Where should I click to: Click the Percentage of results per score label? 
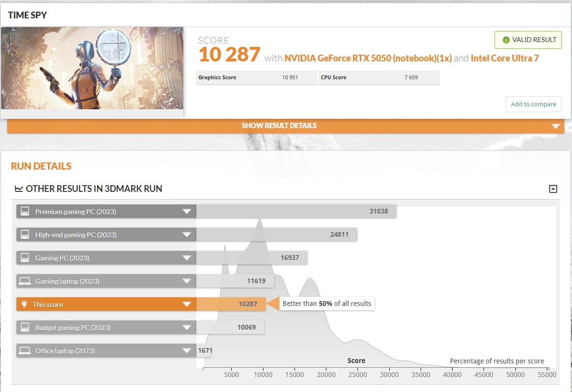click(x=497, y=361)
